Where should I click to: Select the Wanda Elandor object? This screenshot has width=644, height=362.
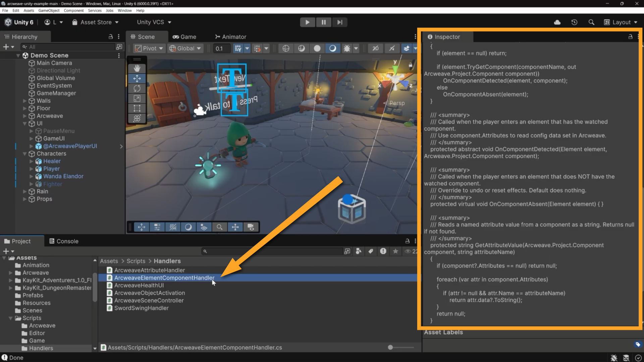[x=63, y=176]
